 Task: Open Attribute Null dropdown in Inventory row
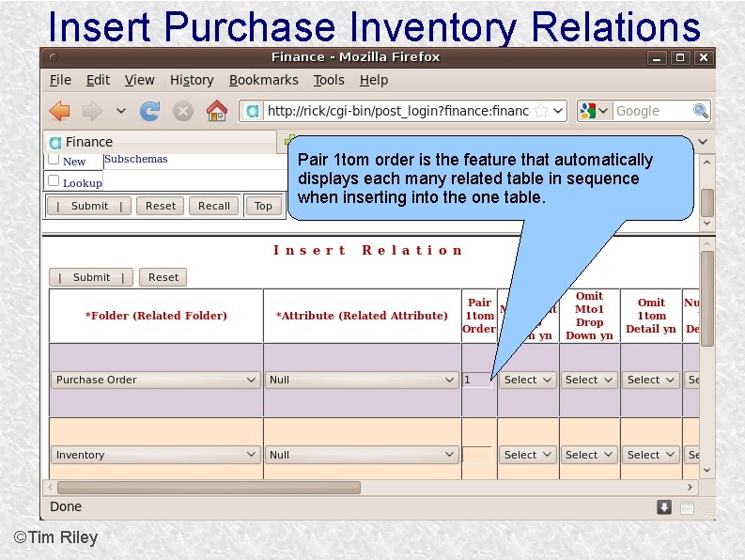click(362, 455)
